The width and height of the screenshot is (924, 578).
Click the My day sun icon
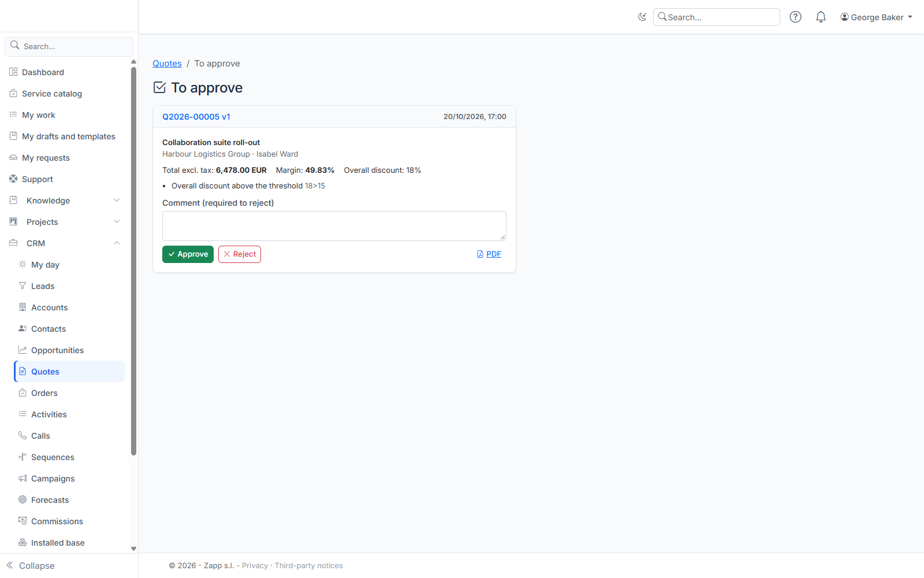[23, 265]
